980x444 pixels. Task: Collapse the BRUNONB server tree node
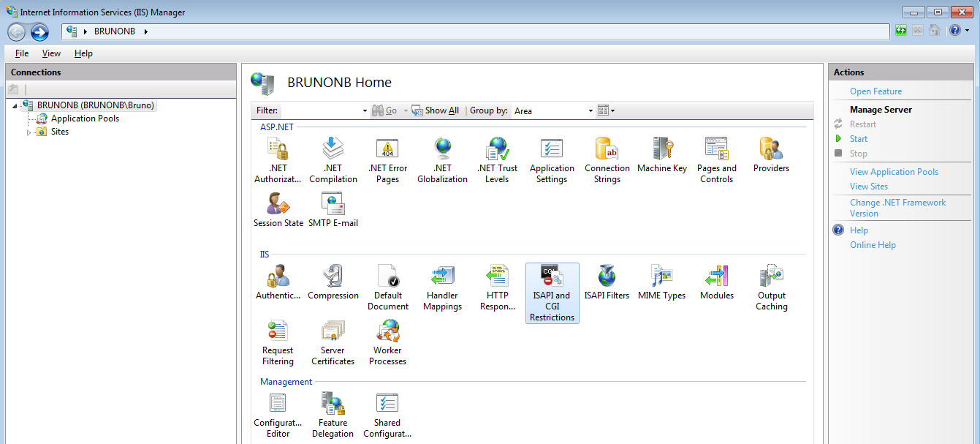(15, 105)
